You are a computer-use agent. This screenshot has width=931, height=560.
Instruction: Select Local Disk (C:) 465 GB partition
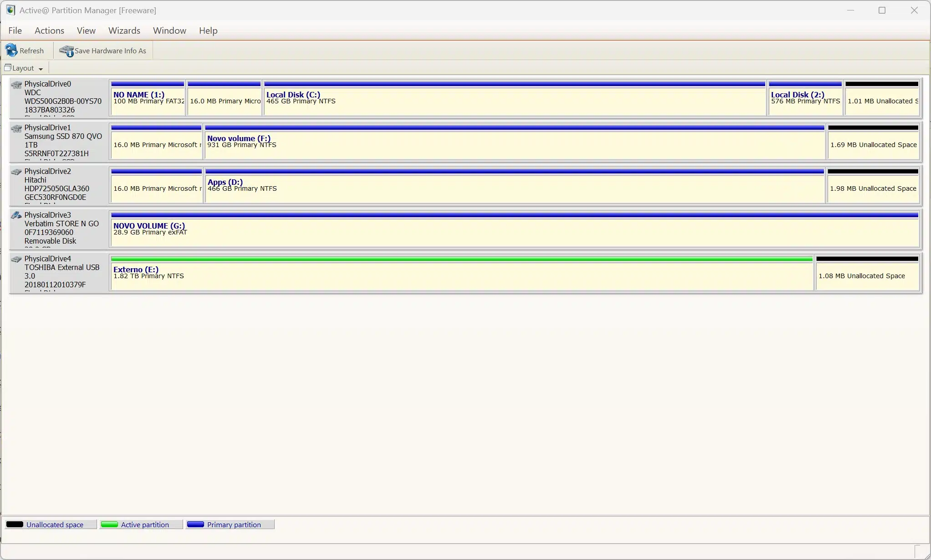515,98
